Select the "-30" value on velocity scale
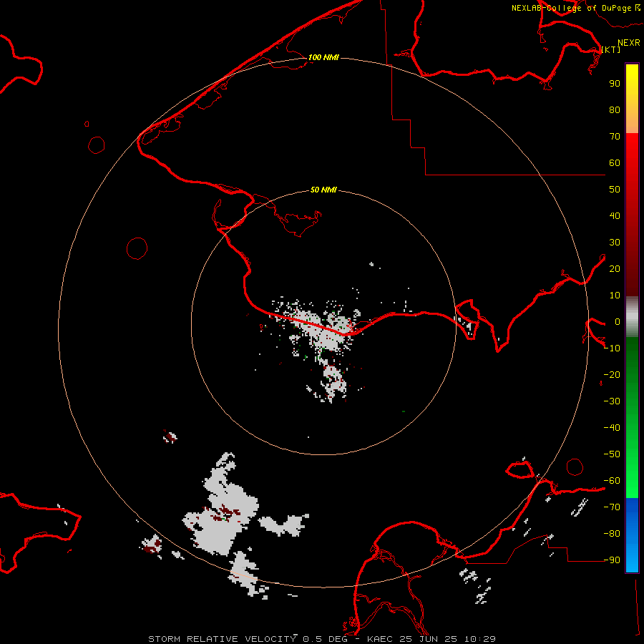The height and width of the screenshot is (644, 644). point(612,401)
